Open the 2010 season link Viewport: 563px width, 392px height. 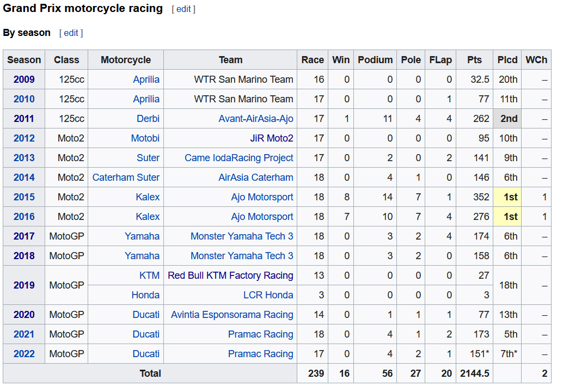pos(24,99)
